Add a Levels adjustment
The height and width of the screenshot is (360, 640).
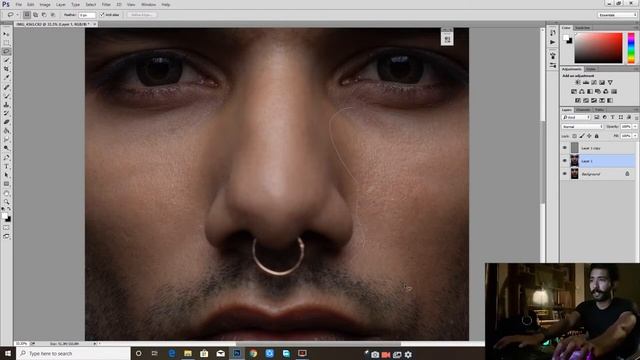click(x=586, y=82)
